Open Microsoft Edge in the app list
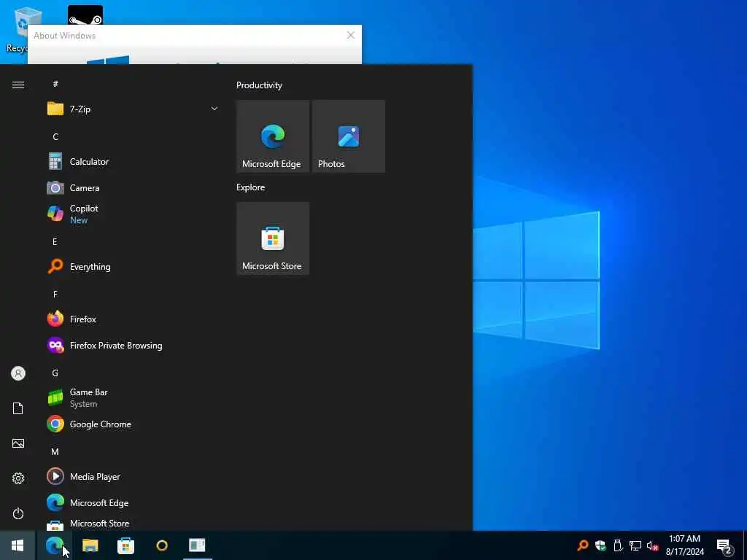This screenshot has width=747, height=560. [133, 502]
